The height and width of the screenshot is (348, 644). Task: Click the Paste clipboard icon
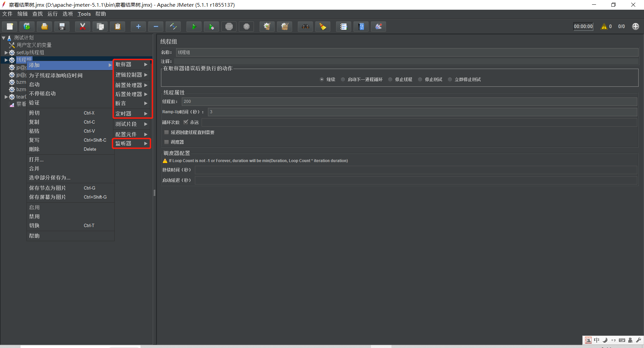coord(117,26)
